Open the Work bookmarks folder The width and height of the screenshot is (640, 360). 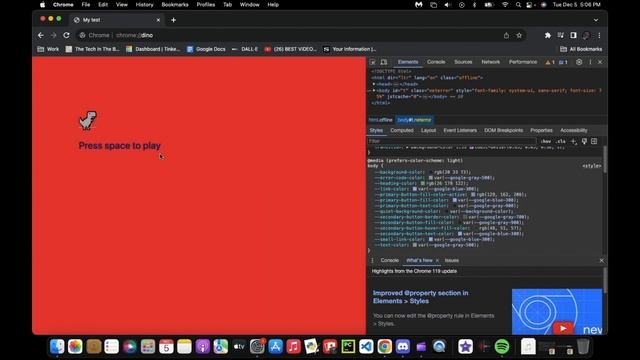pos(48,49)
